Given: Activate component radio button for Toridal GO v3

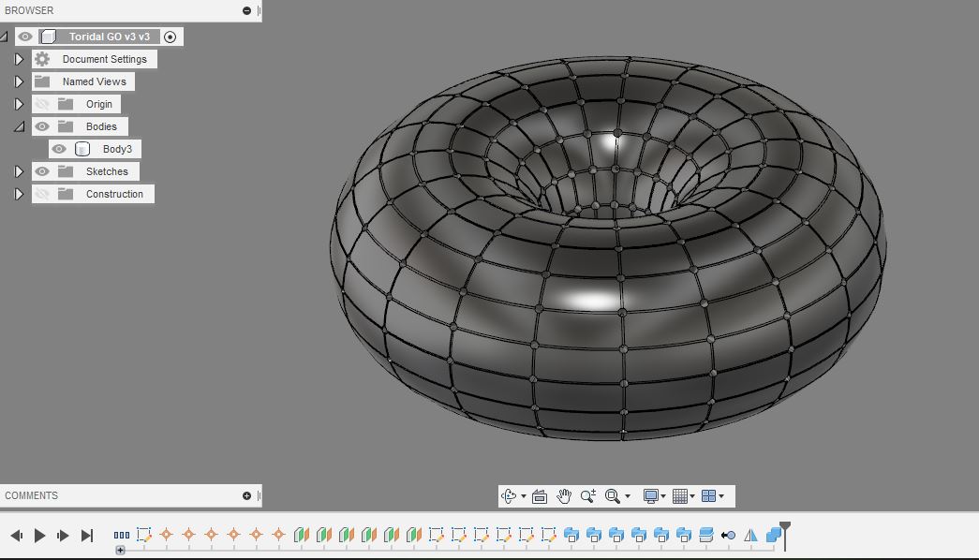Looking at the screenshot, I should tap(170, 37).
